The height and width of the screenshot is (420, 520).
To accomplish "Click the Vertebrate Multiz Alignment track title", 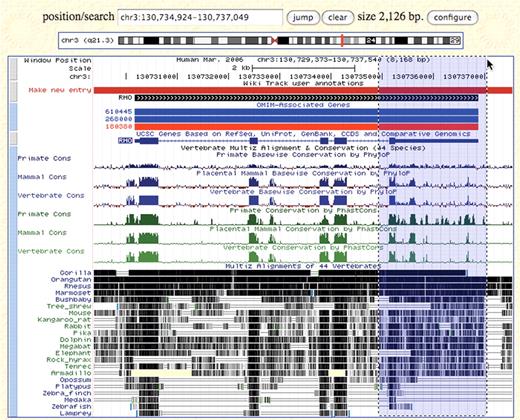I will coord(303,148).
